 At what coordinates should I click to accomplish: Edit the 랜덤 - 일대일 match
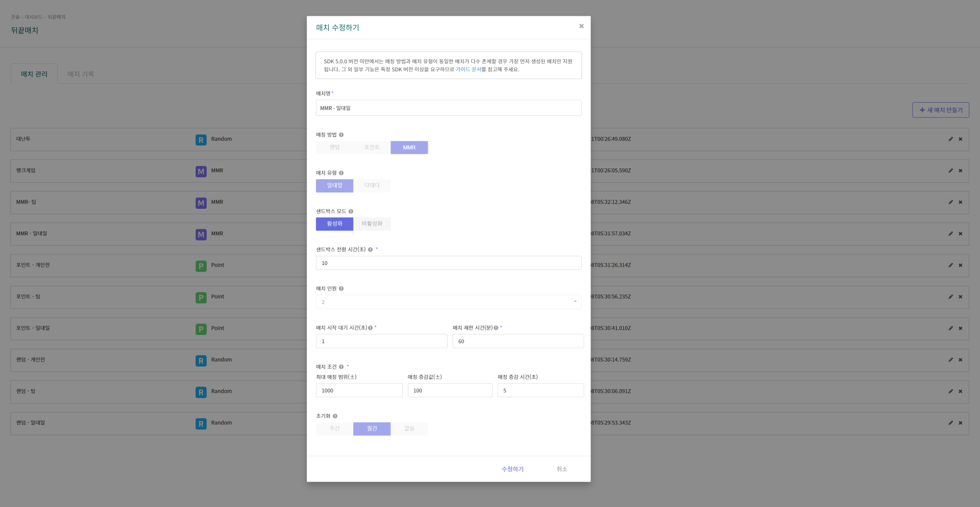[x=950, y=423]
